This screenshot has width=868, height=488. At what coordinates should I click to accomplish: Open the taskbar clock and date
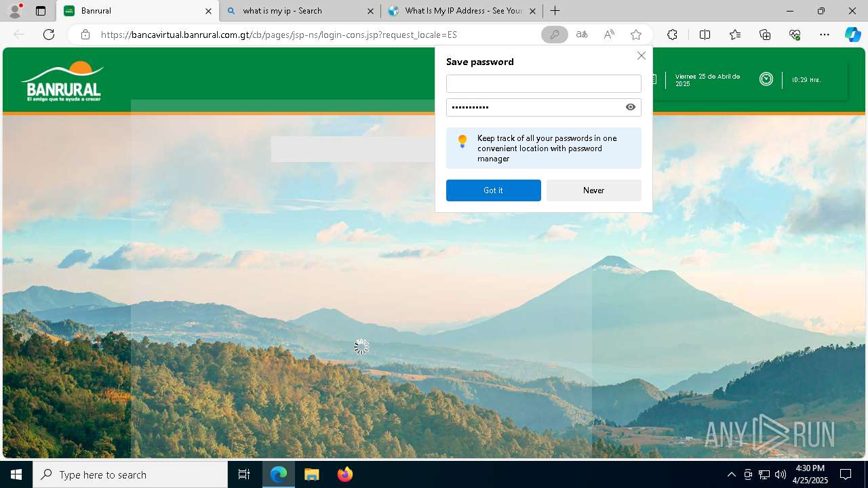click(810, 474)
